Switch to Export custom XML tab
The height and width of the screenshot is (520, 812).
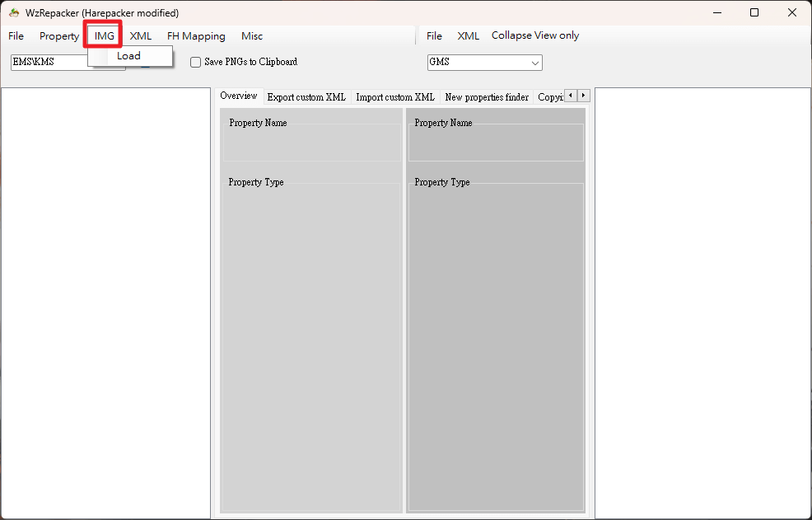click(x=306, y=97)
